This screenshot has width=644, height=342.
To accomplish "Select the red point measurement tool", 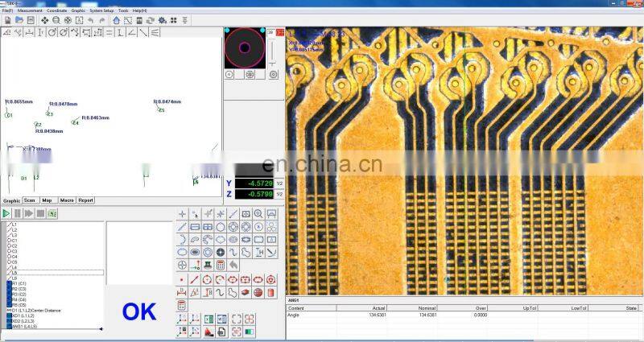I will click(182, 279).
